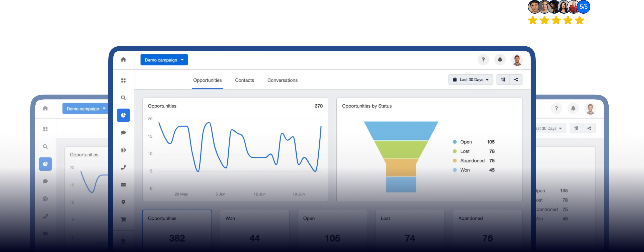Open the dashboard grid icon in the front sidebar
Screen dimensions: 644x252
click(123, 80)
